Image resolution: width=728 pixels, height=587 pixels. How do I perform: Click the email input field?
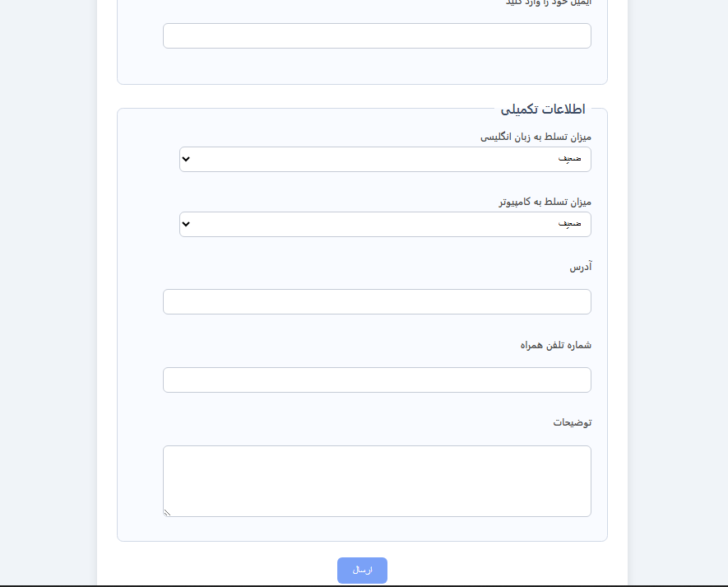coord(377,35)
